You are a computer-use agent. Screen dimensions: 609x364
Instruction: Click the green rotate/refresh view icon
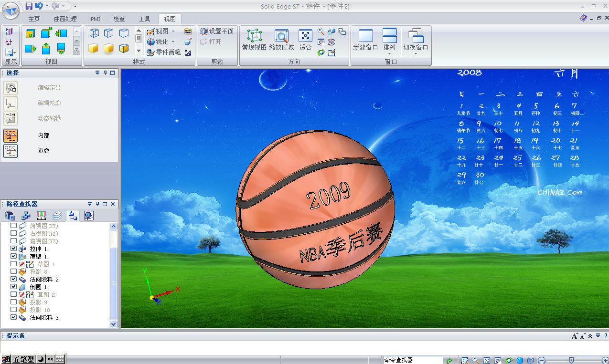(x=321, y=52)
